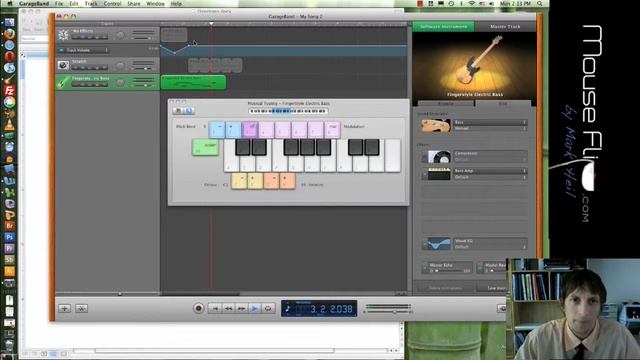Select the Fingerstyle Electric Bass track guitar icon

click(x=63, y=82)
